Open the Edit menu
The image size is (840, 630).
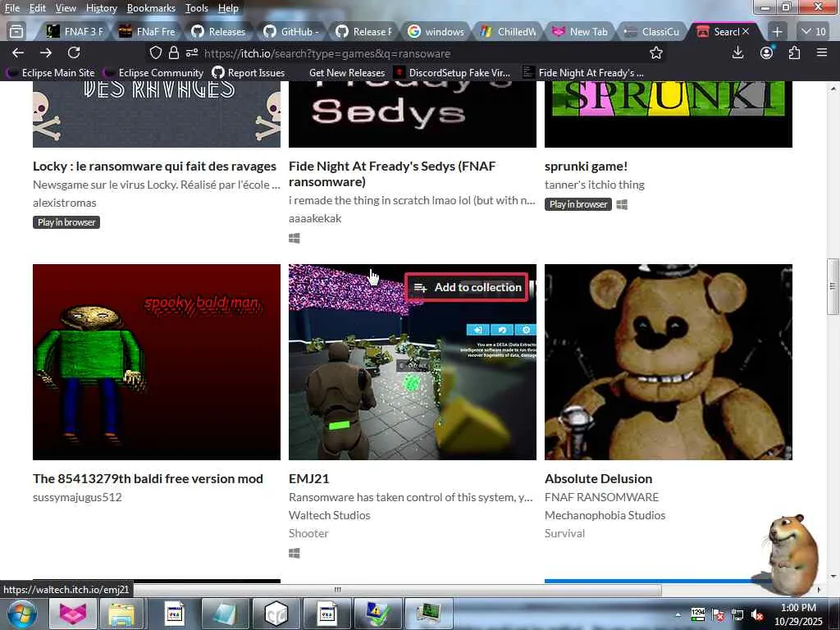[x=37, y=8]
